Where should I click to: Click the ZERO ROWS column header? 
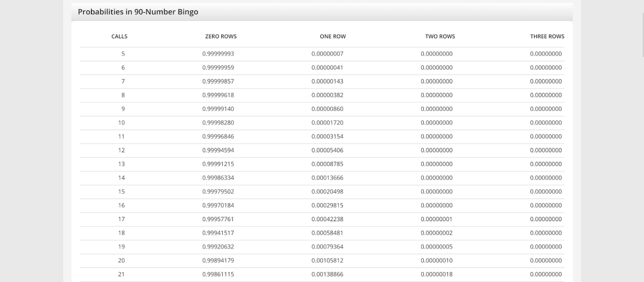click(221, 37)
